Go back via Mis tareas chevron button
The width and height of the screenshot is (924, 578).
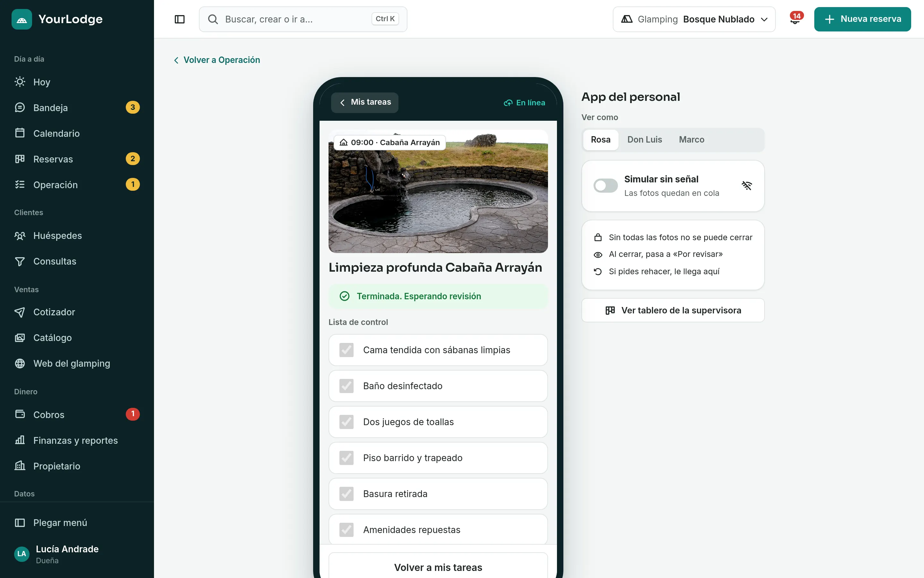pos(364,102)
